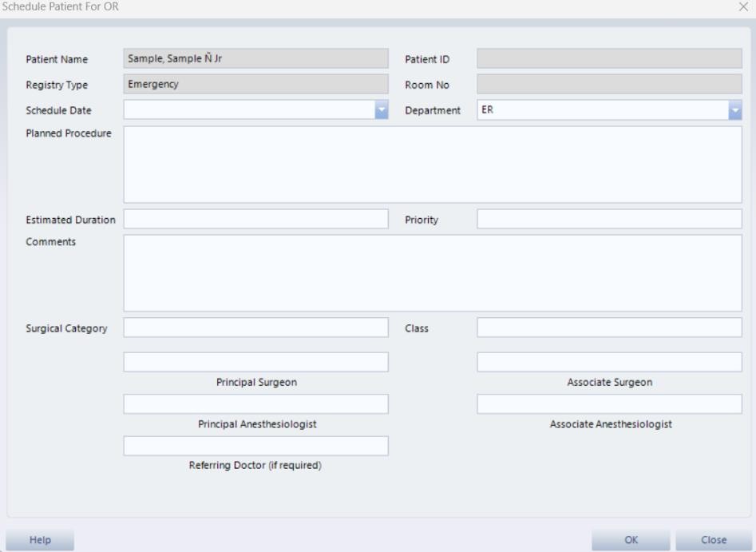756x552 pixels.
Task: Click the Associate Surgeon input box
Action: tap(609, 362)
